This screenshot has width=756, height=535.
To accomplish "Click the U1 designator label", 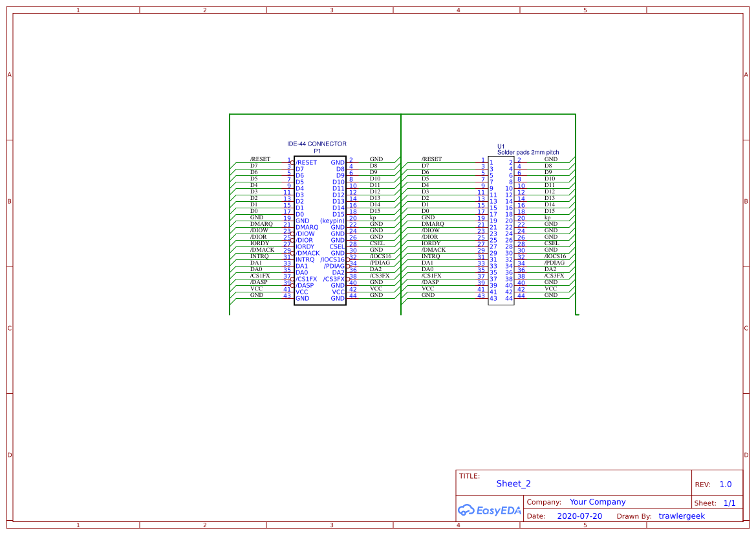I will 501,147.
